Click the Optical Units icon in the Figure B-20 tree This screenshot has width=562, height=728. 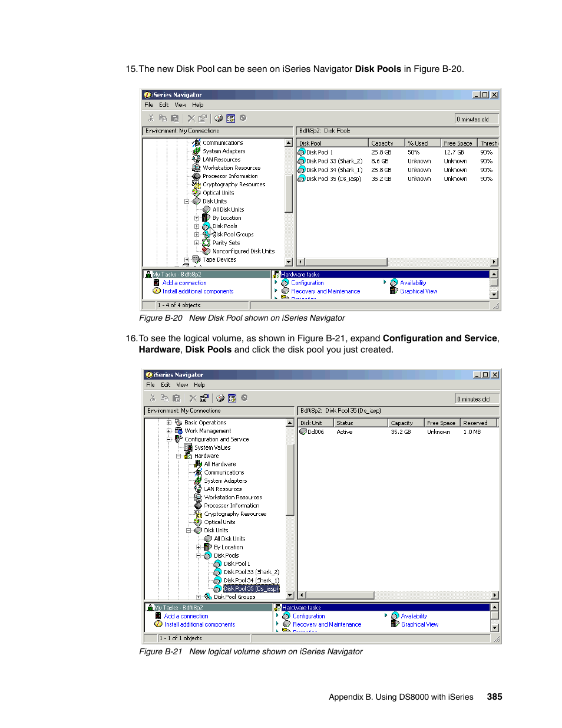point(197,193)
